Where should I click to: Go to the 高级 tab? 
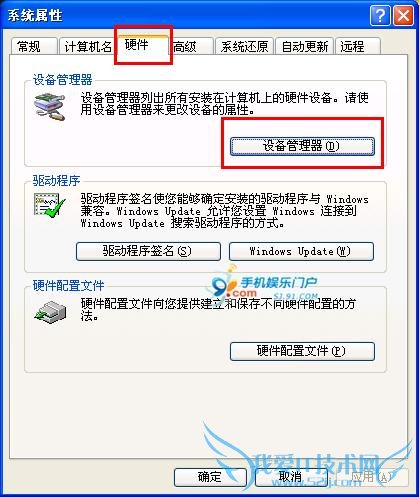[x=192, y=46]
